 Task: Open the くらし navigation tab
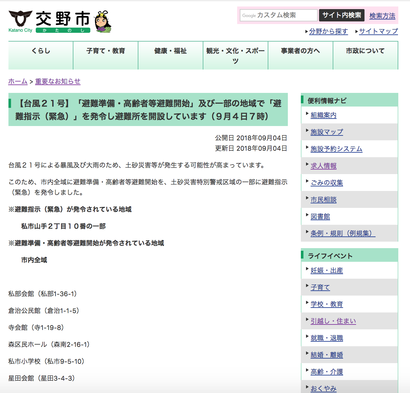click(41, 55)
